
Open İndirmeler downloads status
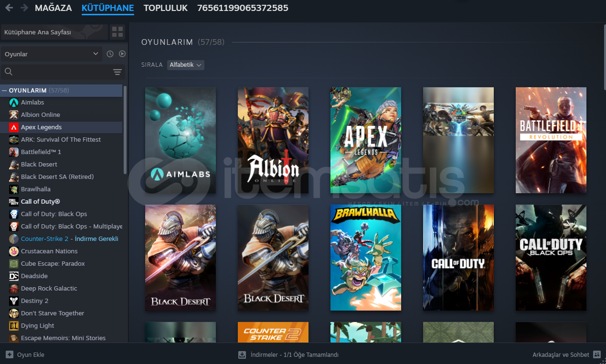288,355
